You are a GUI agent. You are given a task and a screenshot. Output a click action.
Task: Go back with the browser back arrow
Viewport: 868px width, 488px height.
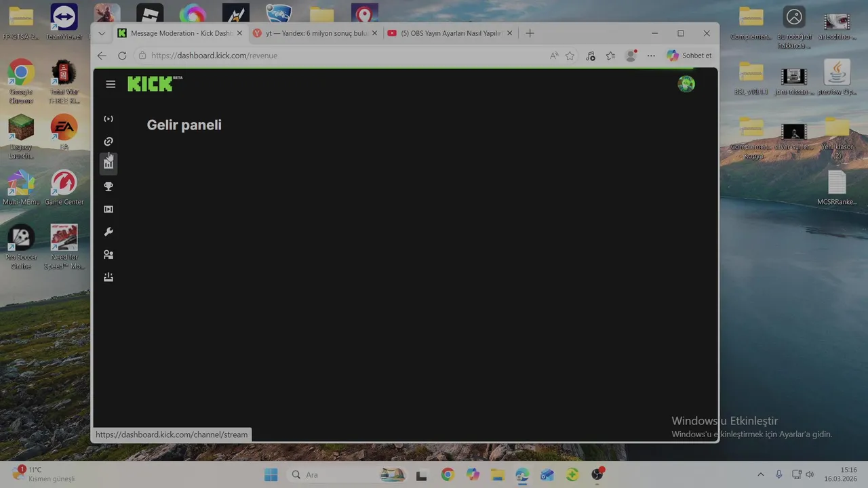coord(102,56)
